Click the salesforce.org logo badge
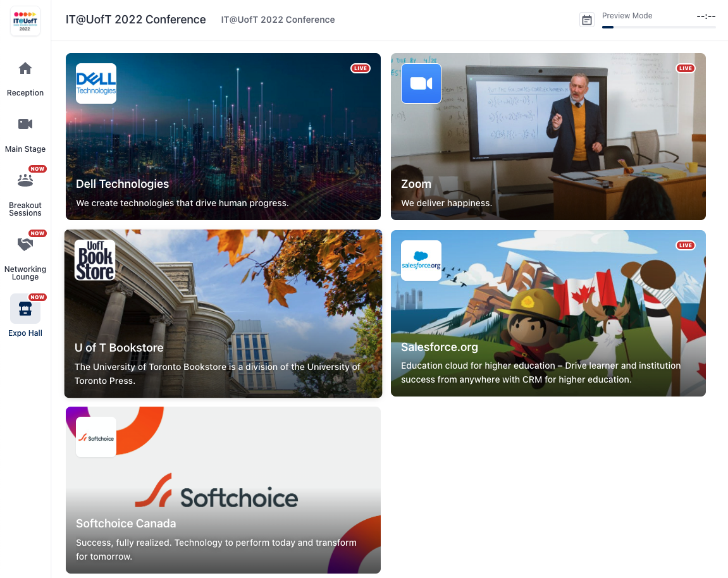The height and width of the screenshot is (578, 728). point(421,261)
